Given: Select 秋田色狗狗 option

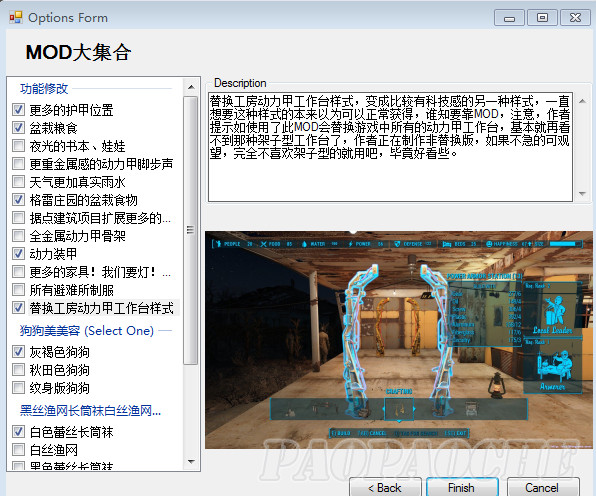Looking at the screenshot, I should click(x=18, y=370).
